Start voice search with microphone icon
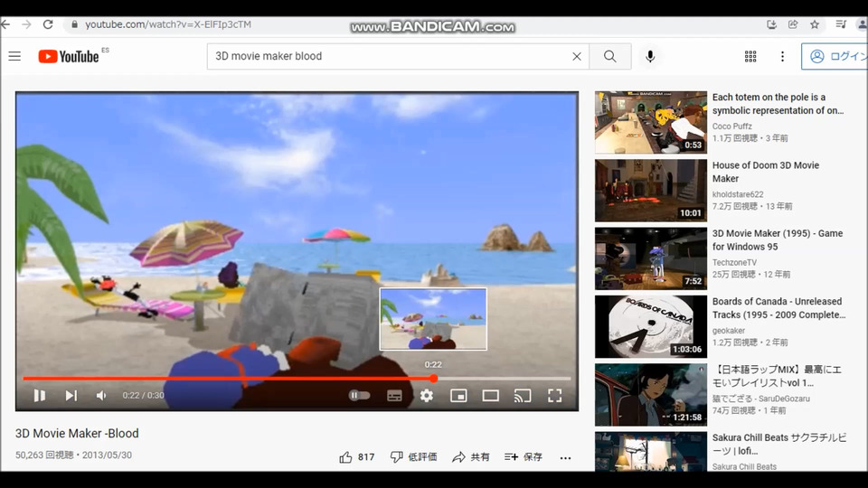868x488 pixels. point(650,56)
